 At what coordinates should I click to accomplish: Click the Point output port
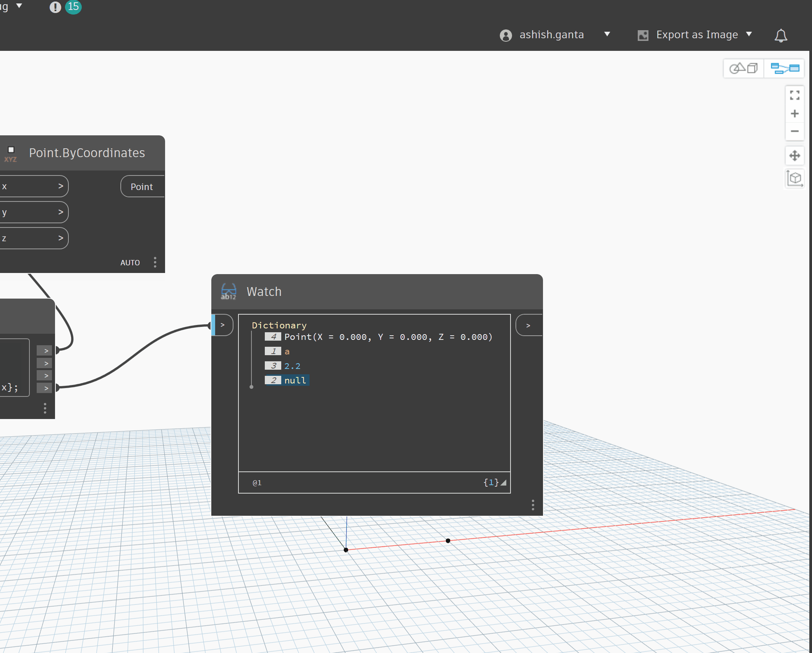(143, 187)
